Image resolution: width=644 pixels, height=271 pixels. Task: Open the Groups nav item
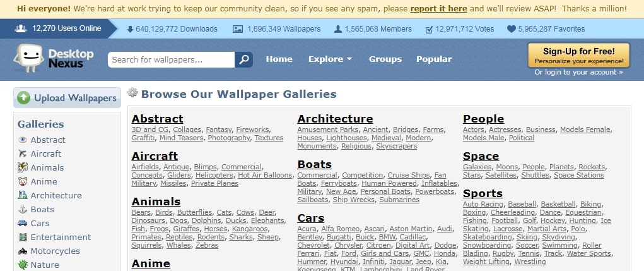tap(385, 59)
